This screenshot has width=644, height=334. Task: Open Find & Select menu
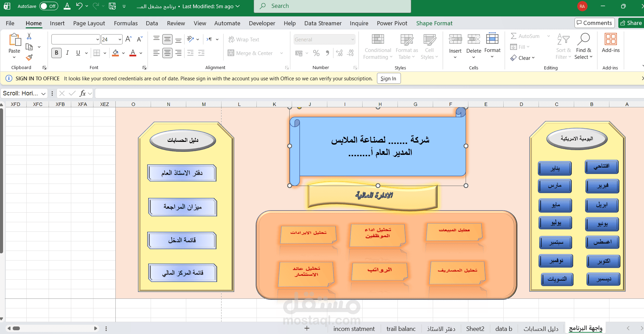(583, 46)
